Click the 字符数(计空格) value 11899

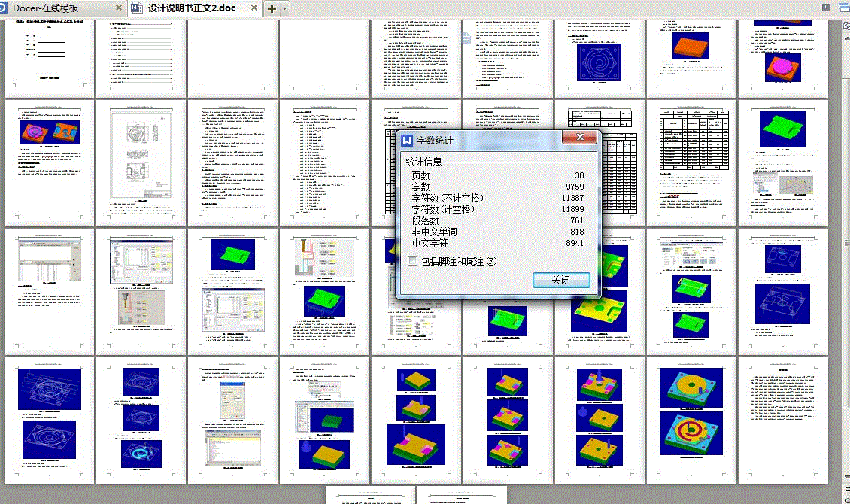tap(572, 209)
